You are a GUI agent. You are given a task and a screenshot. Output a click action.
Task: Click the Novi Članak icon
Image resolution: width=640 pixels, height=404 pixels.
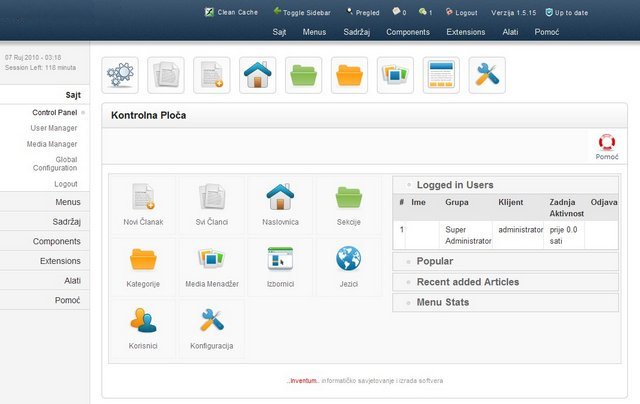143,199
